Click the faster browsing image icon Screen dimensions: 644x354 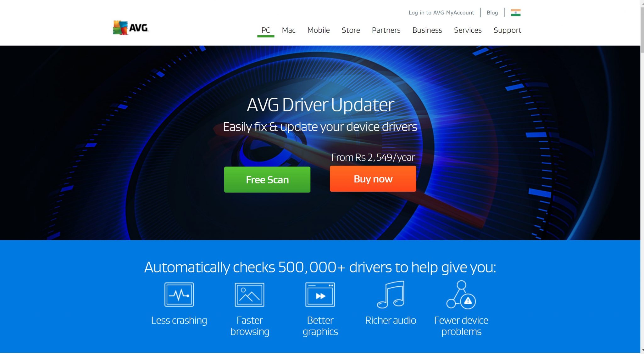249,294
